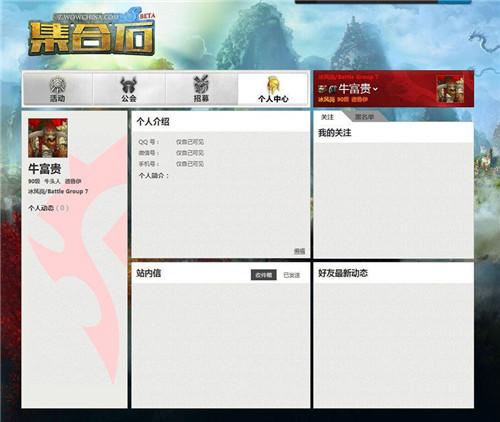Click the faction icon beside 牛富贵 in red banner

pyautogui.click(x=322, y=89)
